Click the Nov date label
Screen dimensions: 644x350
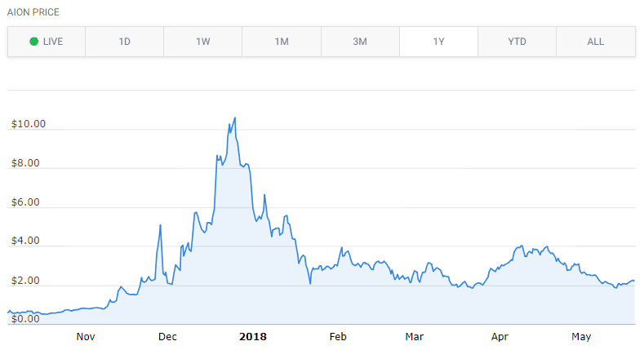[x=86, y=337]
